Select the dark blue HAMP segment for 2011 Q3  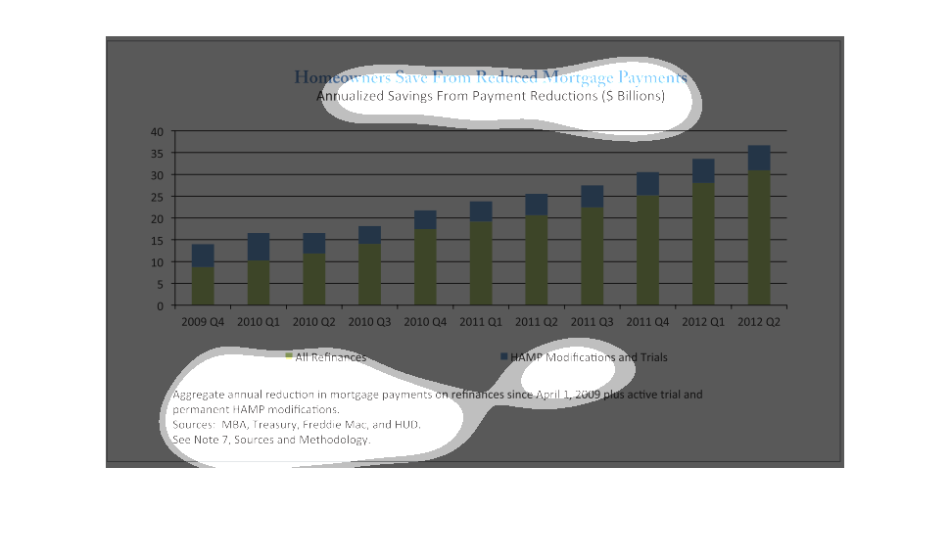(592, 196)
